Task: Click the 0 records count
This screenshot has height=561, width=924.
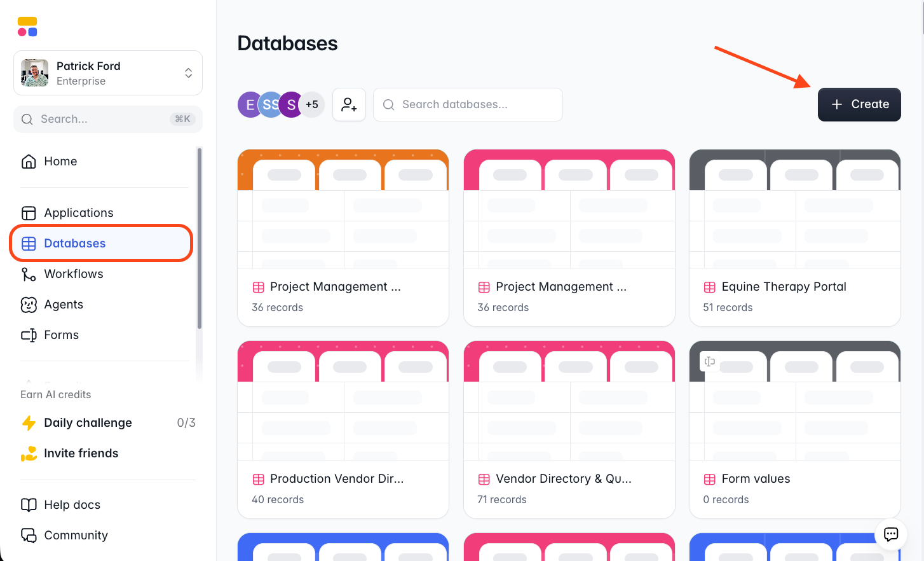Action: tap(726, 500)
